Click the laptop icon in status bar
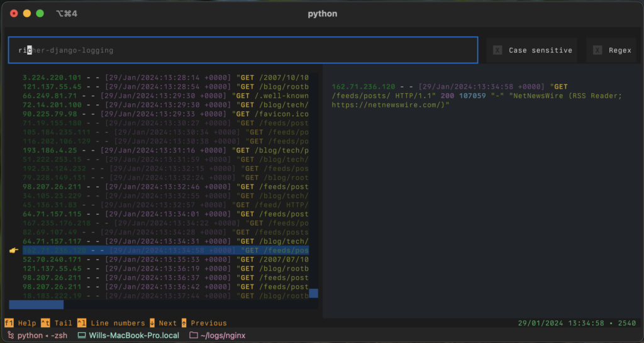 [82, 335]
